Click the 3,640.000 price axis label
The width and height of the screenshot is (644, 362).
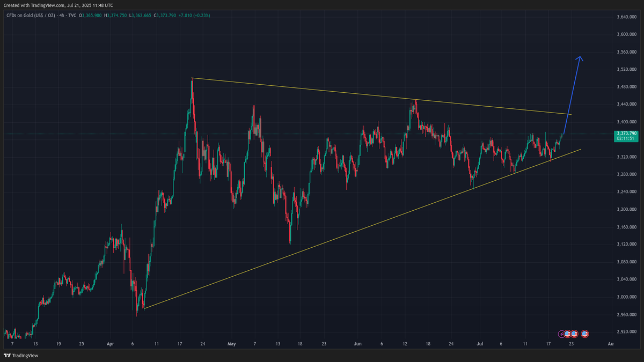(x=627, y=17)
